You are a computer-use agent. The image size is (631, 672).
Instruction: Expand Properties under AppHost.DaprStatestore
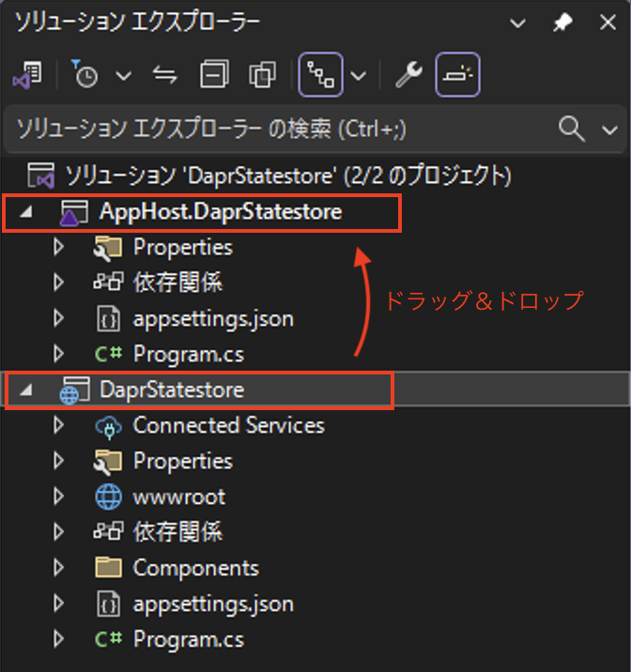point(59,247)
